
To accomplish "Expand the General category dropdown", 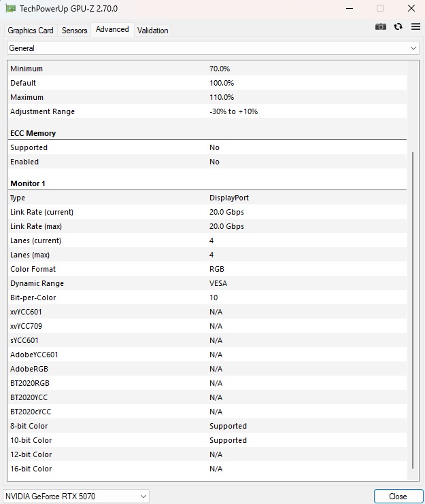I will tap(213, 48).
